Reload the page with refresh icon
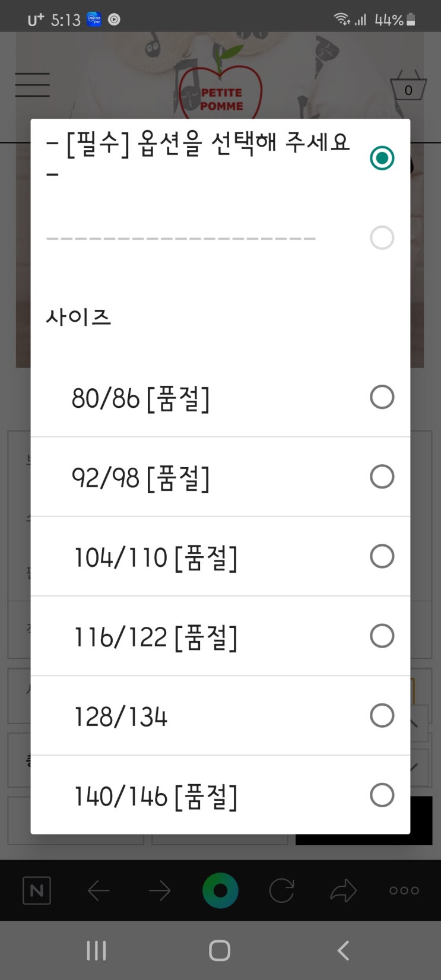Screen dimensions: 441x980 point(281,890)
